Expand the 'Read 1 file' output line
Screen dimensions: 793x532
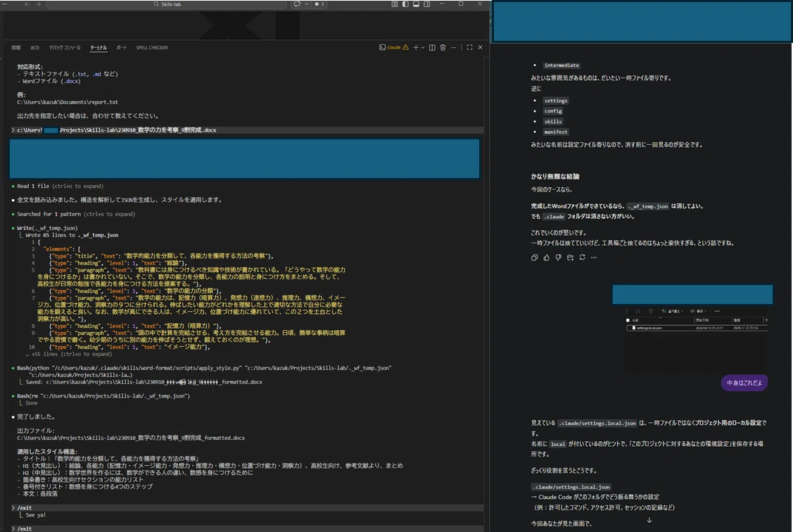(x=61, y=186)
